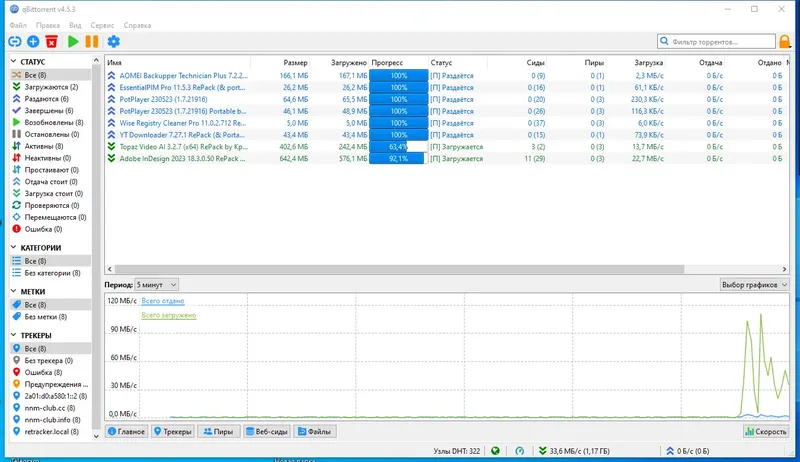Click the 92,1% progress bar for InDesign
The height and width of the screenshot is (462, 800).
398,159
